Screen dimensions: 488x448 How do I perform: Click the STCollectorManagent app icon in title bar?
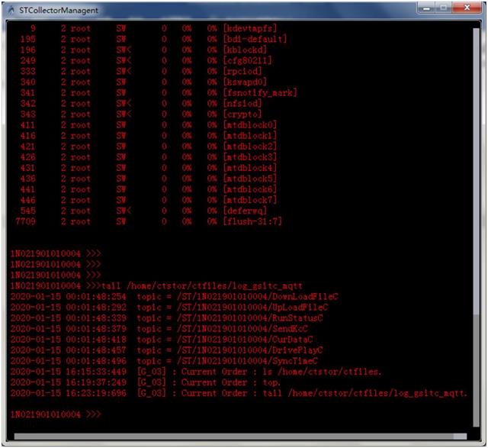[10, 10]
